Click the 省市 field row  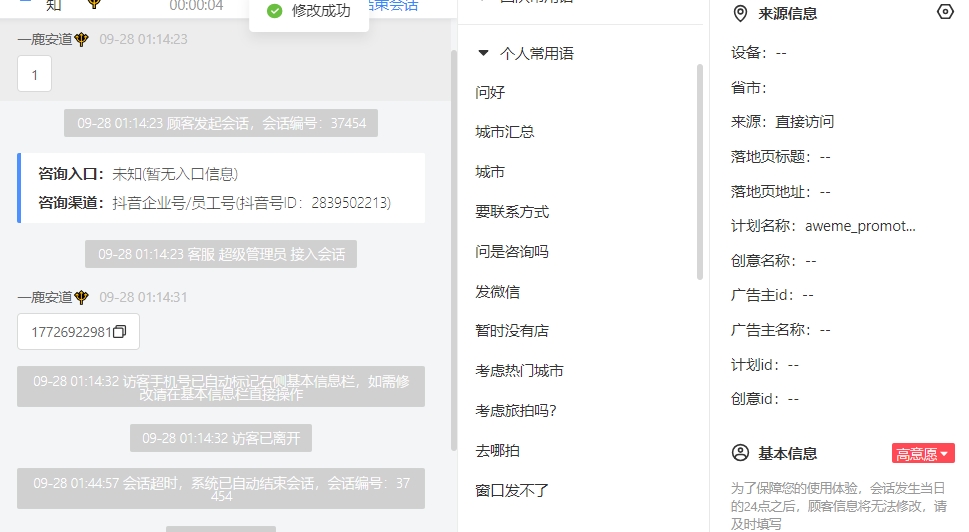749,88
